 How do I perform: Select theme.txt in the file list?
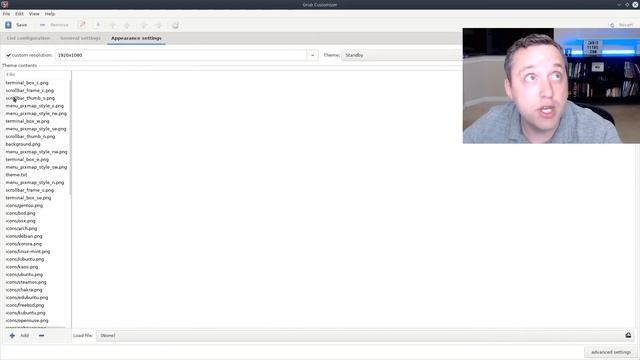[16, 175]
